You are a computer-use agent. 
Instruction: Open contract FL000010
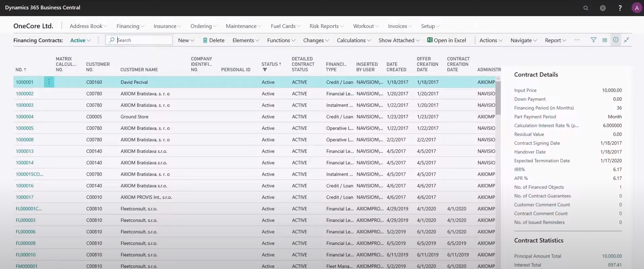click(26, 255)
